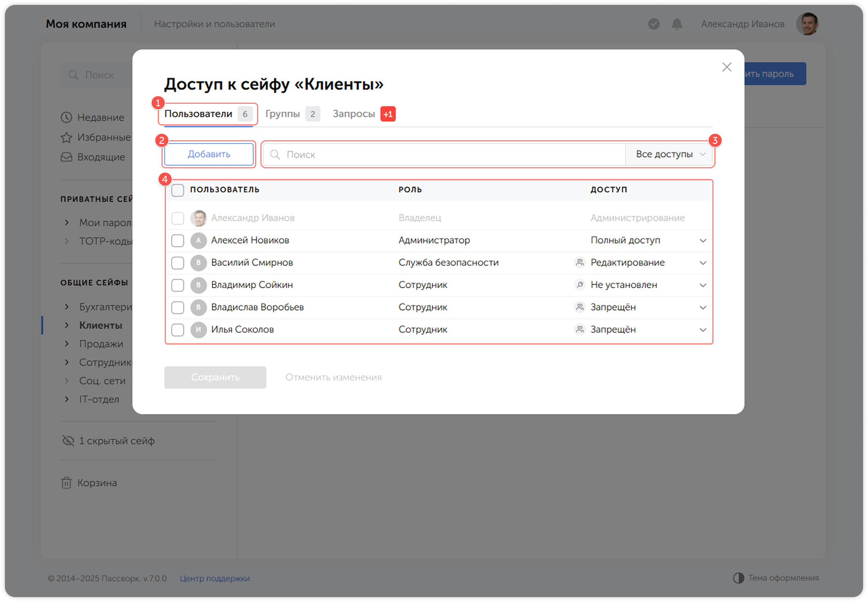This screenshot has height=602, width=868.
Task: Click Василий Смирнов letter avatar
Action: coord(199,263)
